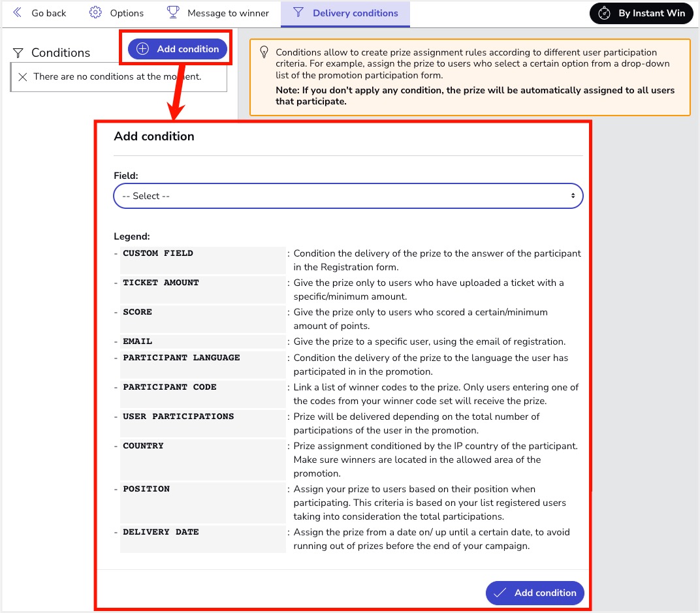Screen dimensions: 700x613
Task: Click the lightbulb icon in the info box
Action: pos(264,52)
